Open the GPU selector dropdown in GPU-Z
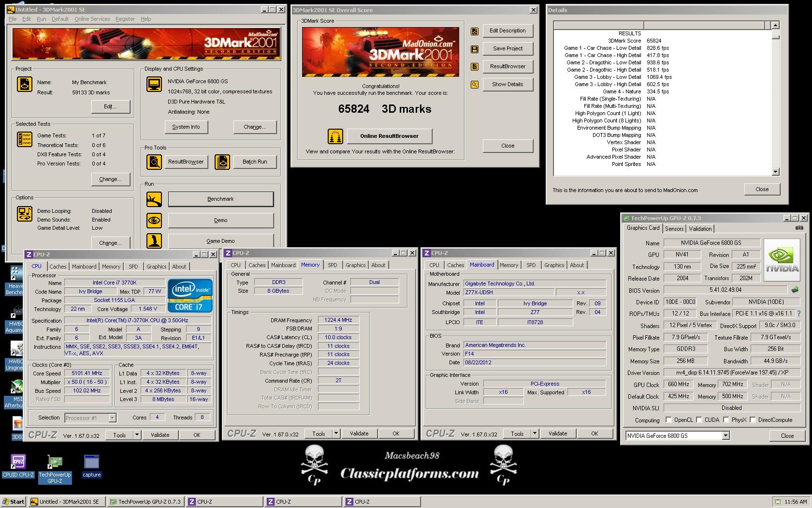This screenshot has width=812, height=508. coord(725,436)
